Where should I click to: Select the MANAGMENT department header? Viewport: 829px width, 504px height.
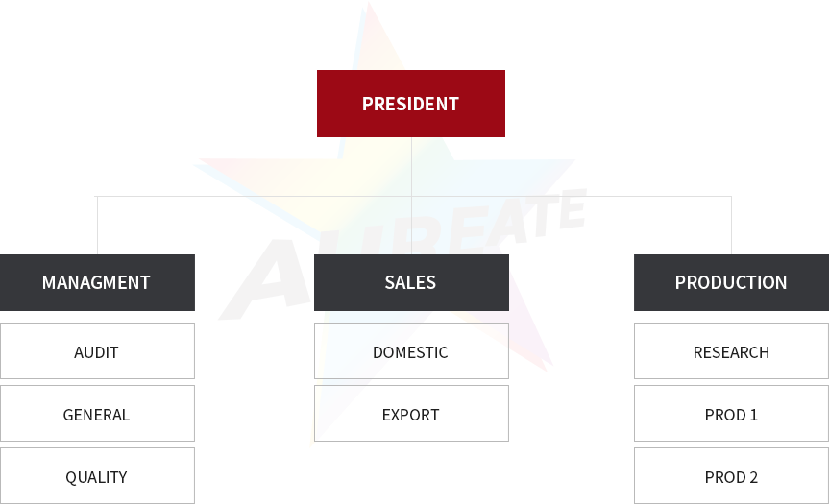tap(97, 282)
